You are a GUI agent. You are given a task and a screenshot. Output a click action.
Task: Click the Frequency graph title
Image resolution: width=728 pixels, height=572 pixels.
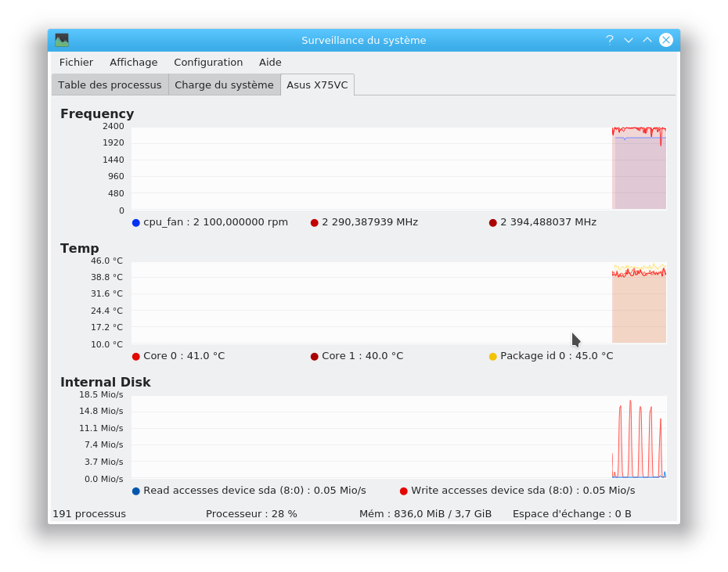(x=97, y=113)
